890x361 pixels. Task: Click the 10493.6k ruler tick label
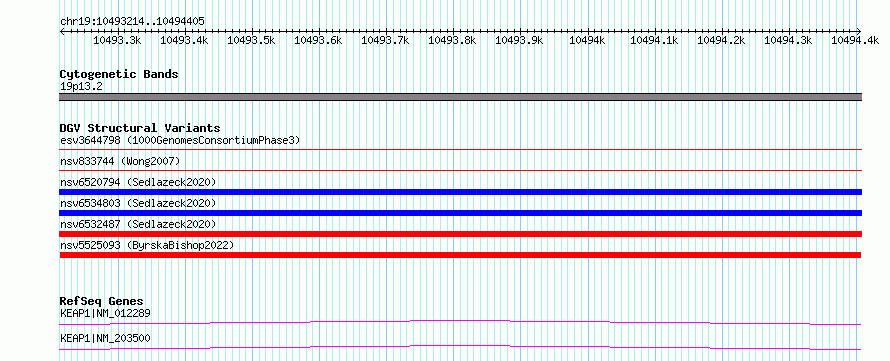click(318, 40)
